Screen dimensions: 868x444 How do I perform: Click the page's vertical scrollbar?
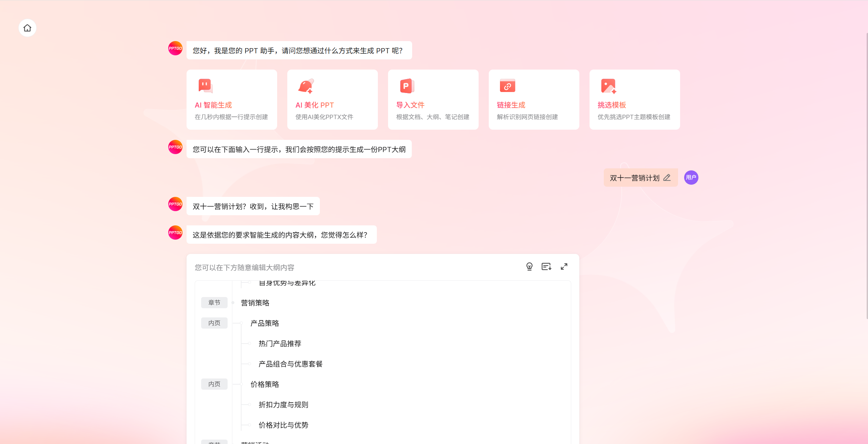tap(867, 177)
